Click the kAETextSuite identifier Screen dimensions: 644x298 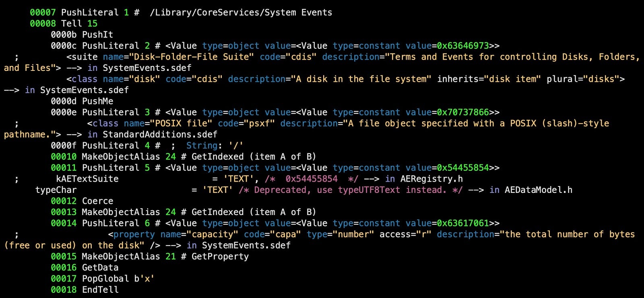pyautogui.click(x=87, y=179)
